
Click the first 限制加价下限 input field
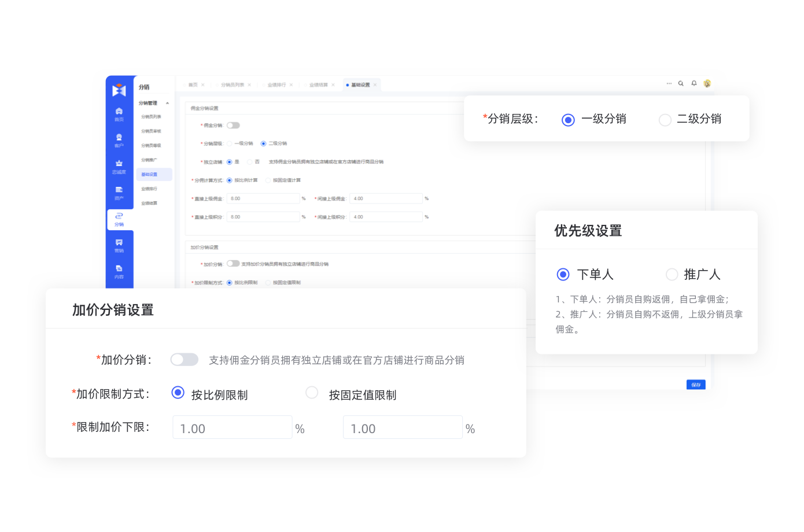pos(232,428)
